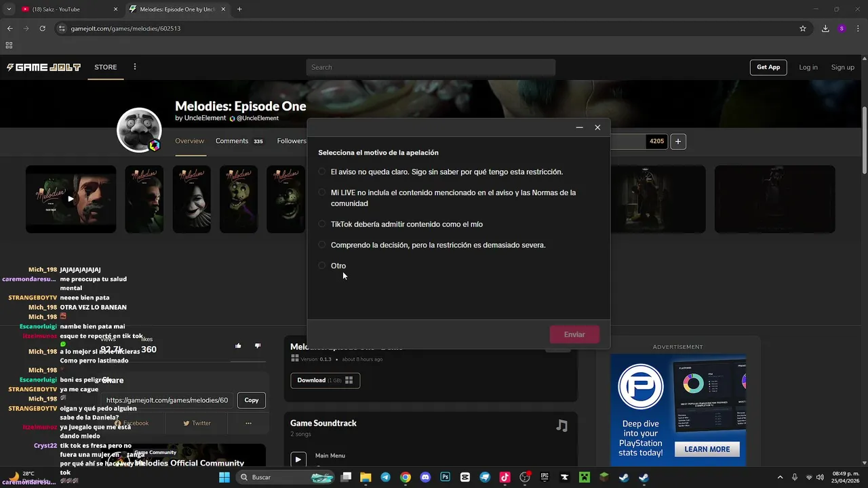
Task: Go back in browser
Action: coord(9,28)
